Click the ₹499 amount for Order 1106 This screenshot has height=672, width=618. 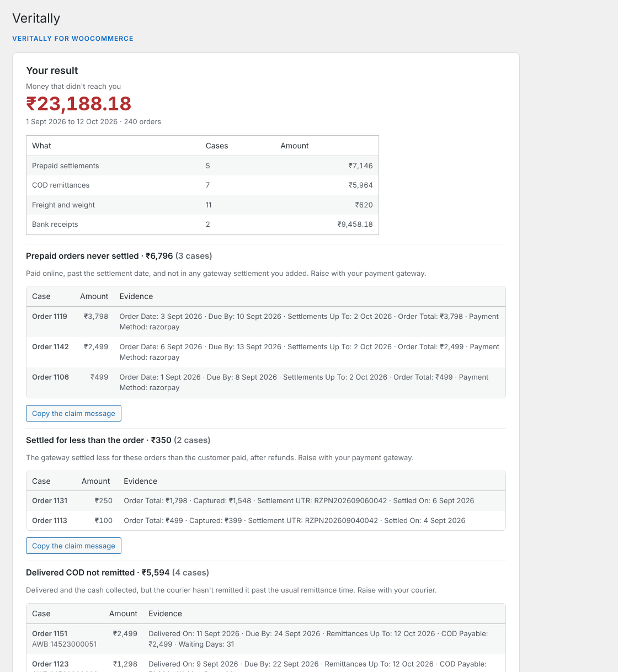(99, 377)
